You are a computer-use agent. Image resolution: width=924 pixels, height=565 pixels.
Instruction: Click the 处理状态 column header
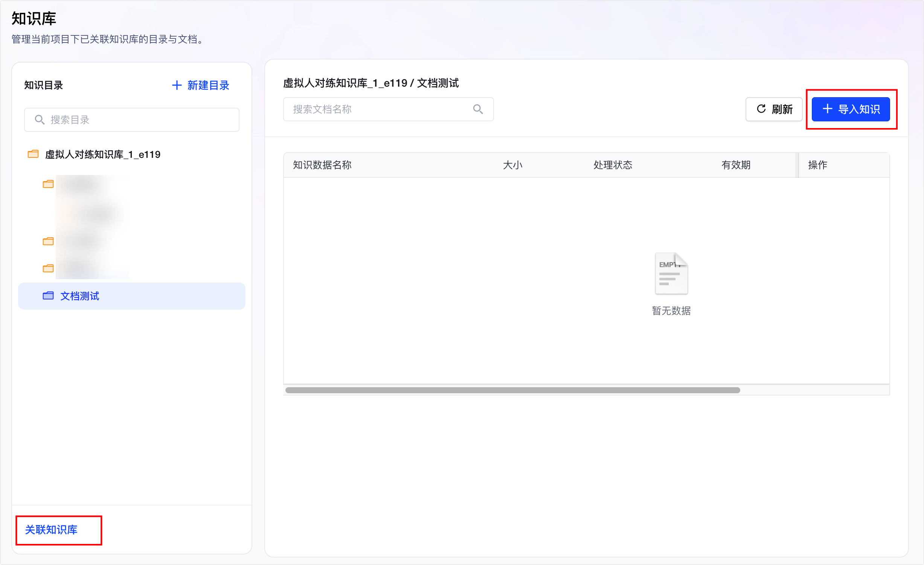613,165
